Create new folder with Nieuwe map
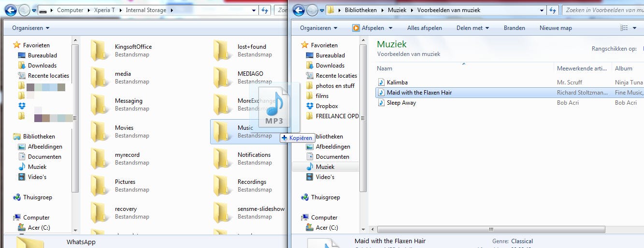 (x=556, y=28)
